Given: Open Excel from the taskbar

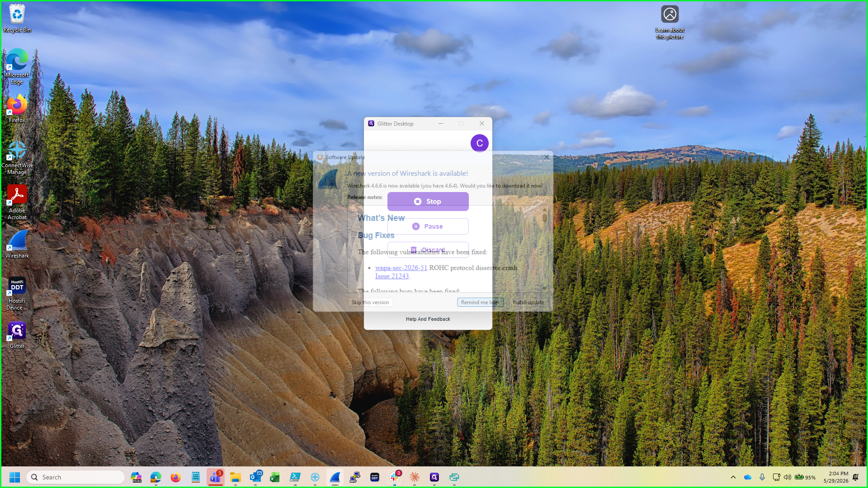Looking at the screenshot, I should (275, 477).
